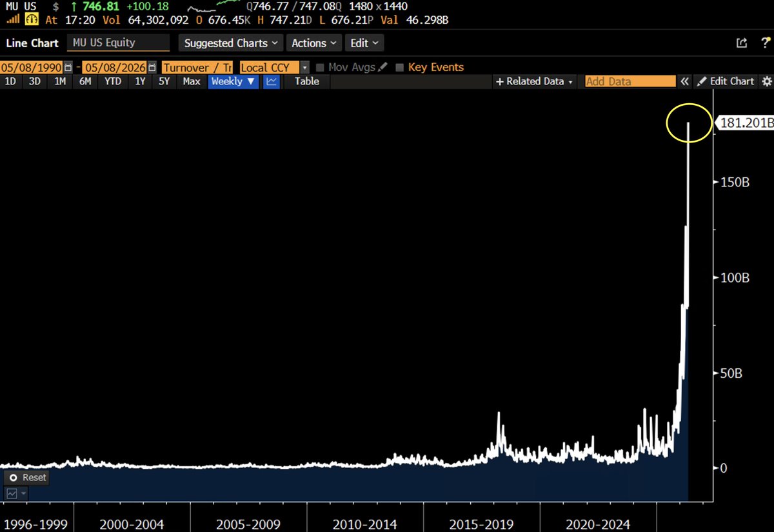Click the line chart type icon beside Weekly
This screenshot has width=774, height=532.
[272, 81]
